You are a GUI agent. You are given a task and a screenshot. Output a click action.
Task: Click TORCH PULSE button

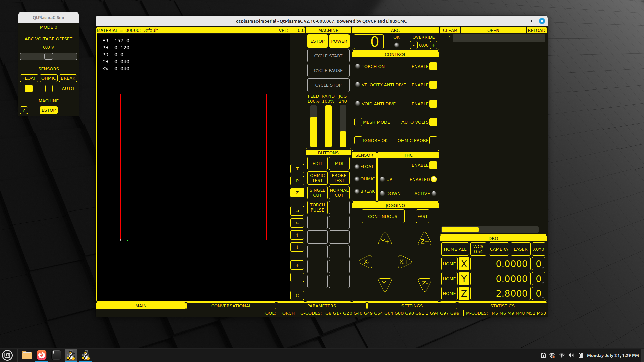point(317,207)
